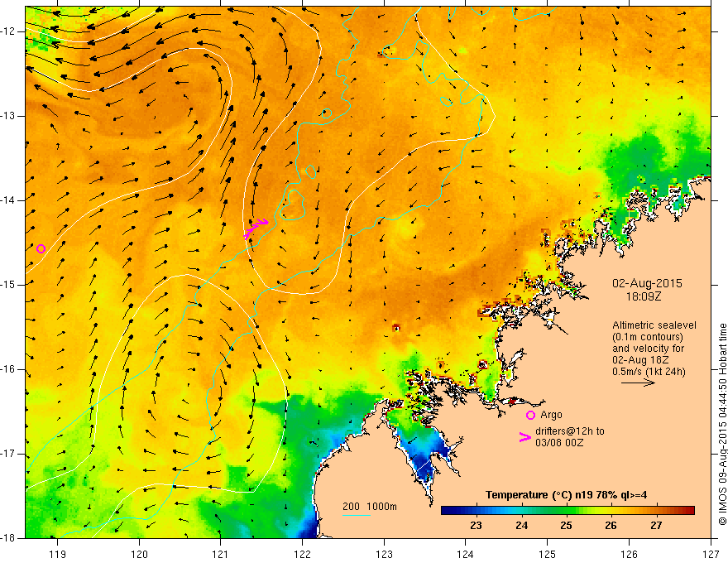728x563 pixels.
Task: Click the '02-Aug-2015' date label
Action: (647, 283)
